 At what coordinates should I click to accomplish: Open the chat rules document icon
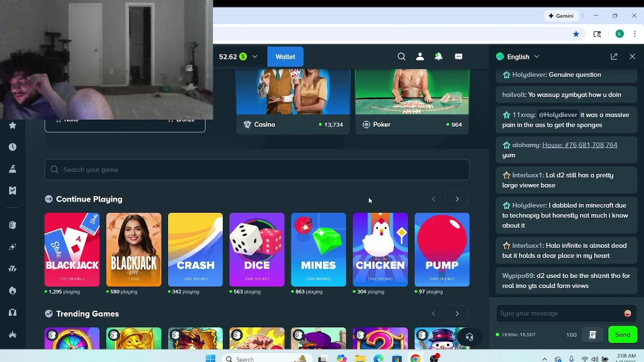pyautogui.click(x=592, y=335)
